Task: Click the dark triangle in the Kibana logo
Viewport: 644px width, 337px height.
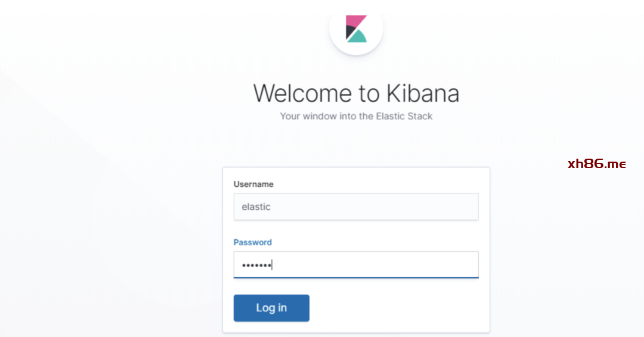Action: [350, 31]
